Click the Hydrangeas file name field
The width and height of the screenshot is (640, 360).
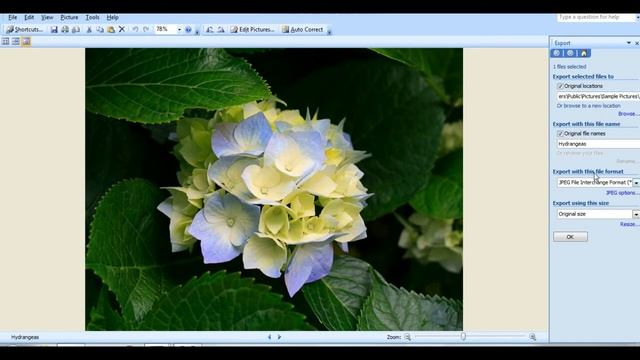point(598,144)
